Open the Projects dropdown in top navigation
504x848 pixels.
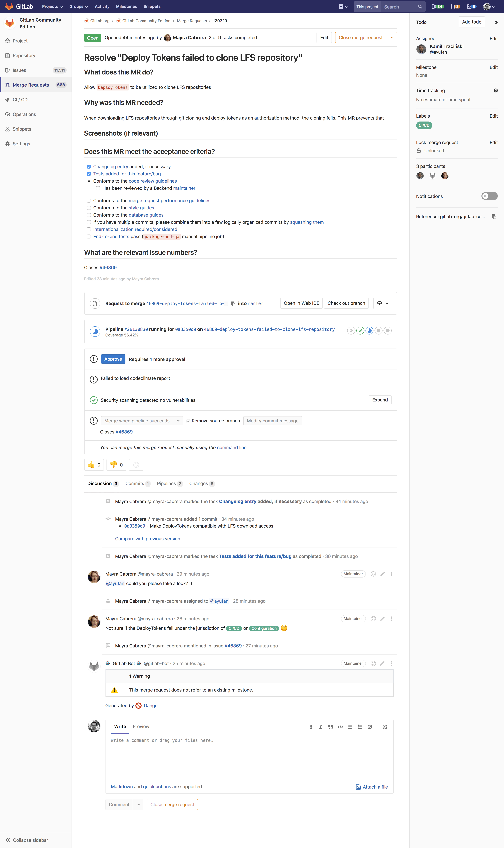click(x=52, y=7)
